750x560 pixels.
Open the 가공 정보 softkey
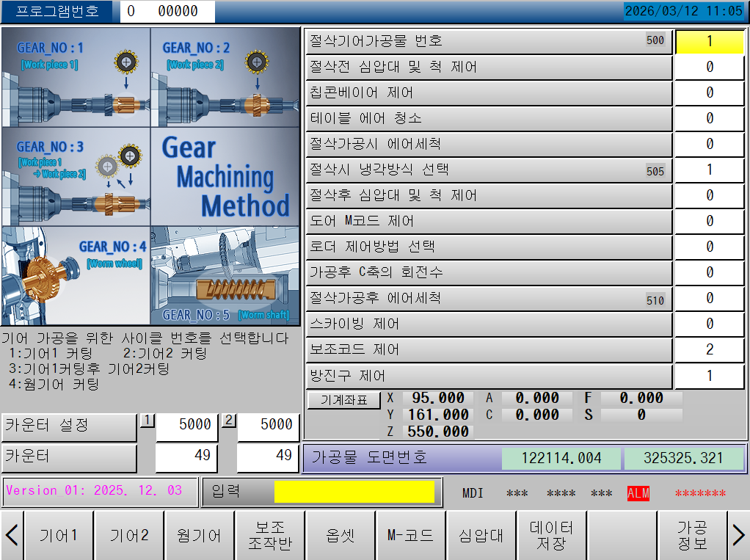[x=692, y=535]
